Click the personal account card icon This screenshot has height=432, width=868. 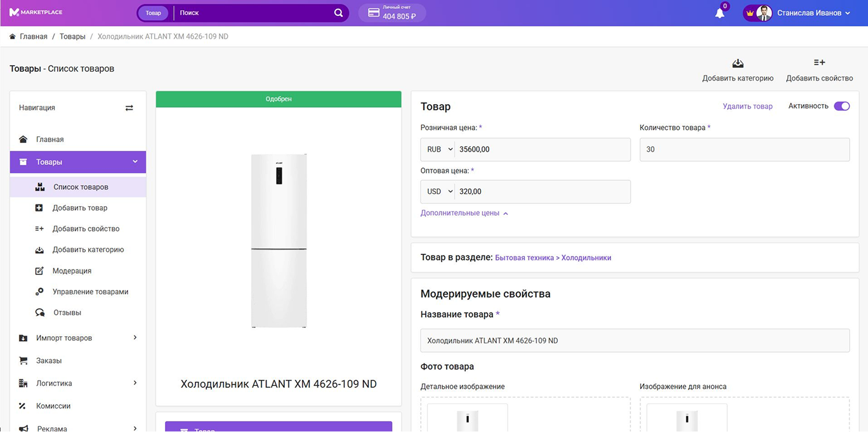374,13
